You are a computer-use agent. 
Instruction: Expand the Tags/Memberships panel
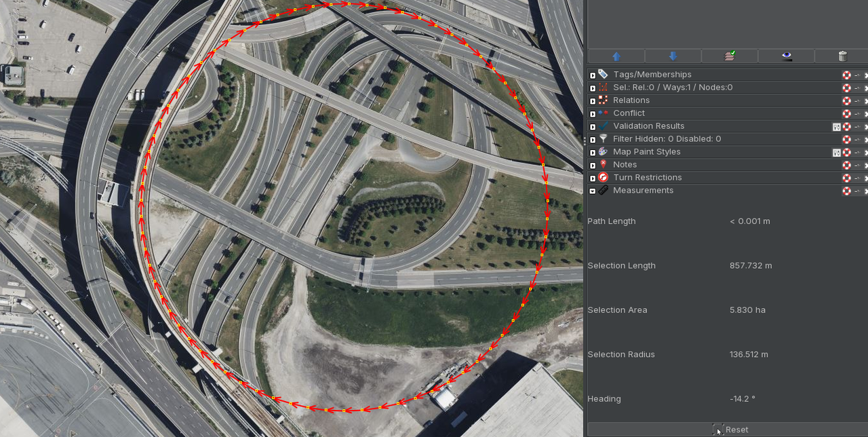[x=593, y=75]
